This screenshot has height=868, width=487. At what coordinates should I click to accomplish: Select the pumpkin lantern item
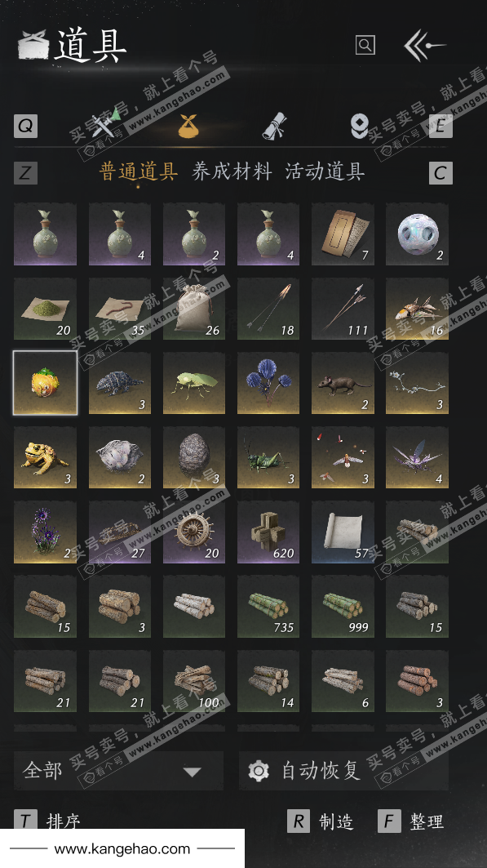pos(46,382)
